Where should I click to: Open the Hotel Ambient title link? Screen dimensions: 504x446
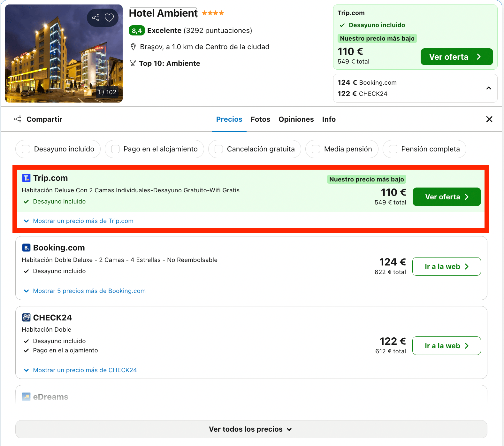click(x=163, y=13)
